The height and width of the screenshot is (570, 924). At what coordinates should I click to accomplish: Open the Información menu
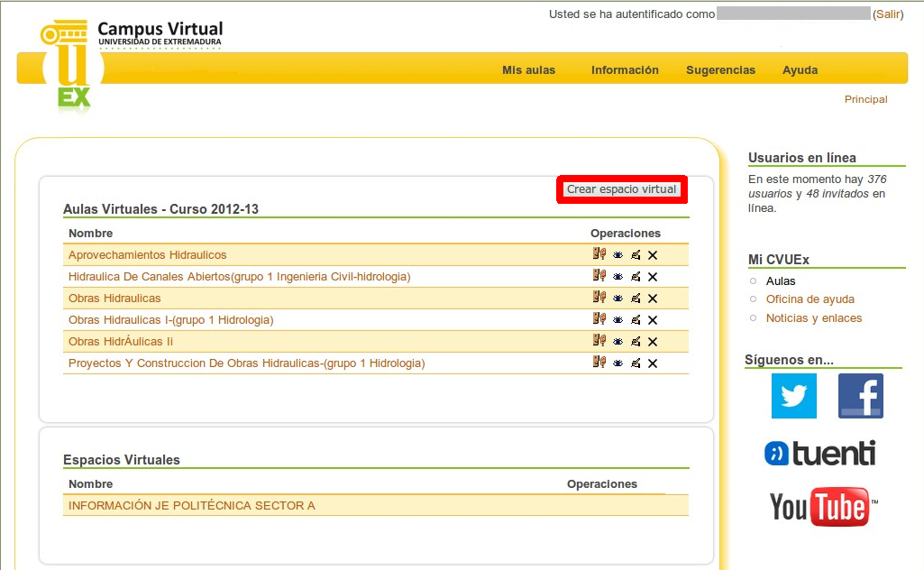[x=625, y=70]
